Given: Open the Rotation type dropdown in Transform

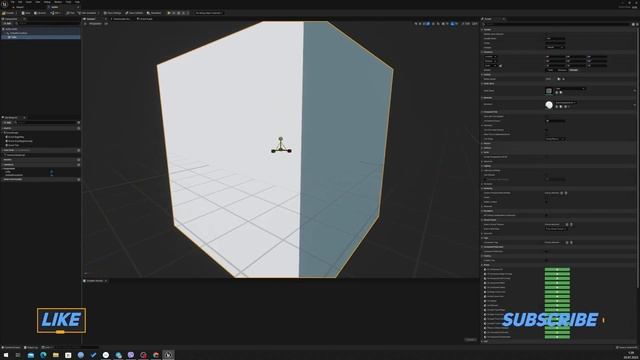Looking at the screenshot, I should pyautogui.click(x=491, y=61).
